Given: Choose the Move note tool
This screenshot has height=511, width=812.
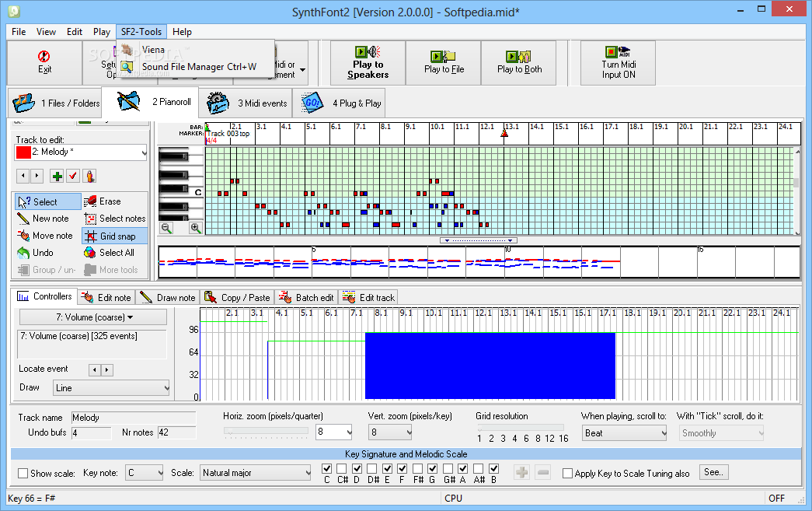Looking at the screenshot, I should [x=23, y=236].
